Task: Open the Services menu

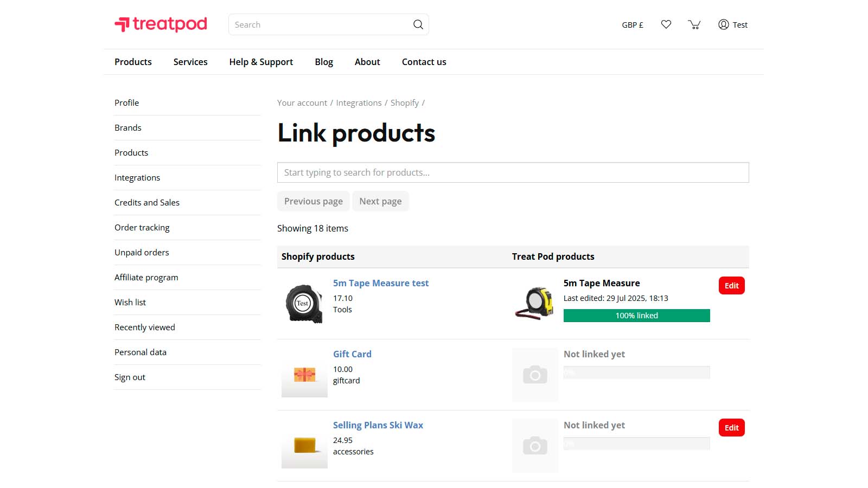Action: pos(190,62)
